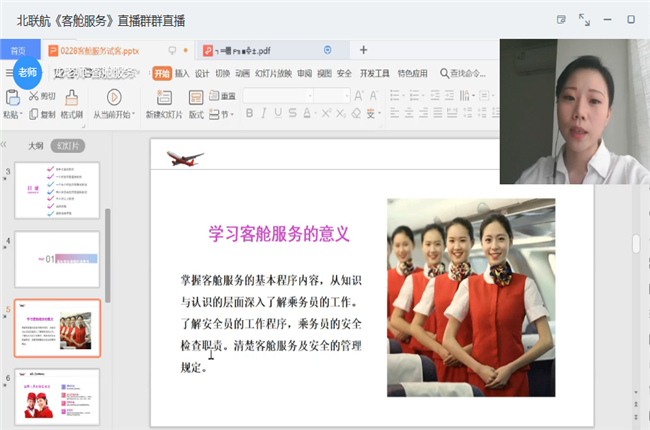Screen dimensions: 650x430
Task: Click the Paste (粘贴) icon
Action: click(x=12, y=97)
